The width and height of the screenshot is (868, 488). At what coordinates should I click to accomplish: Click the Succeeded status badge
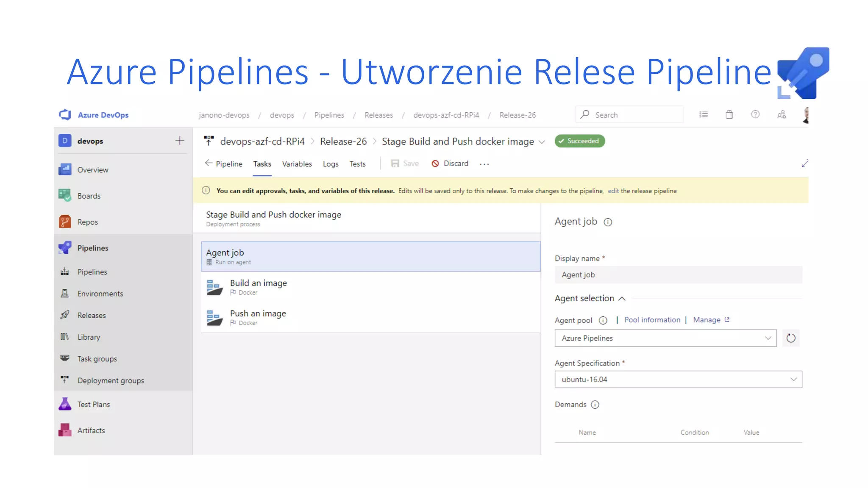click(x=580, y=141)
